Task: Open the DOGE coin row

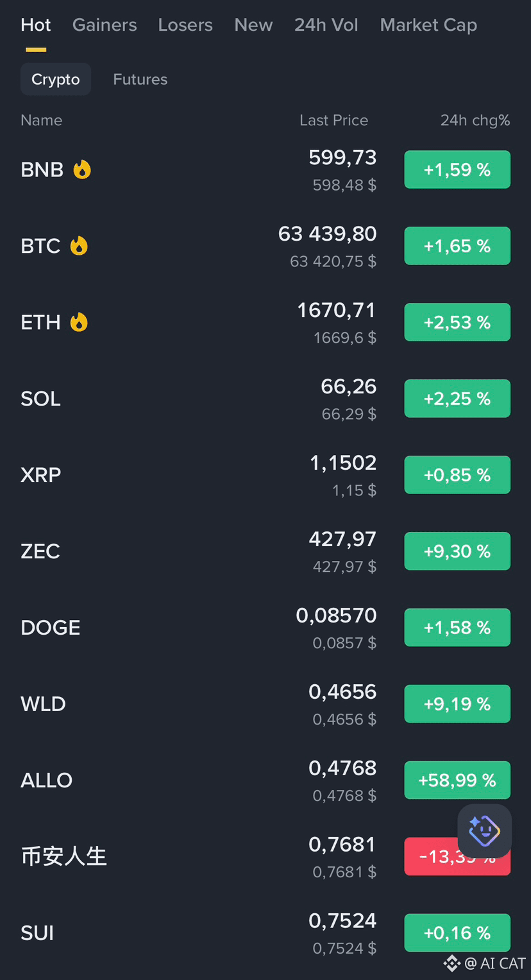Action: coord(265,628)
